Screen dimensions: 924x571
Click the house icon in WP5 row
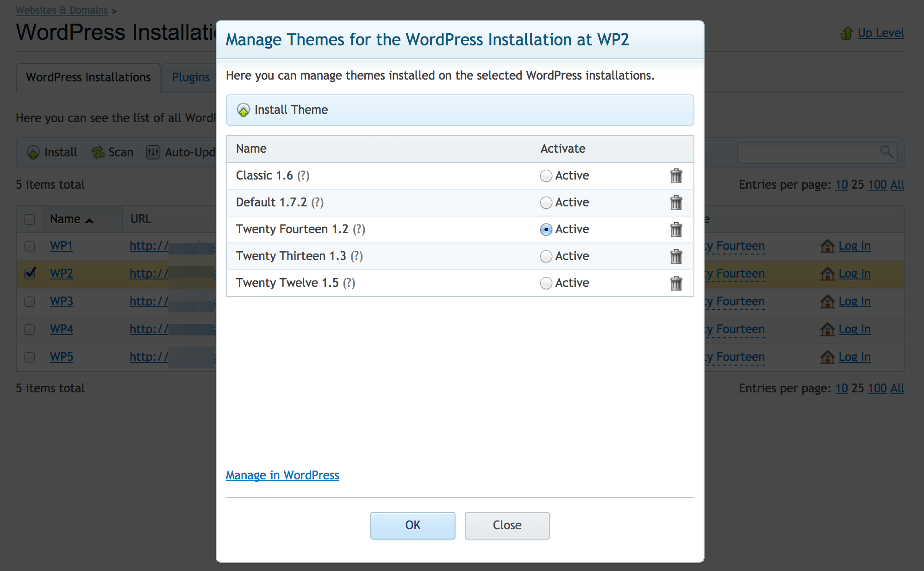click(827, 357)
